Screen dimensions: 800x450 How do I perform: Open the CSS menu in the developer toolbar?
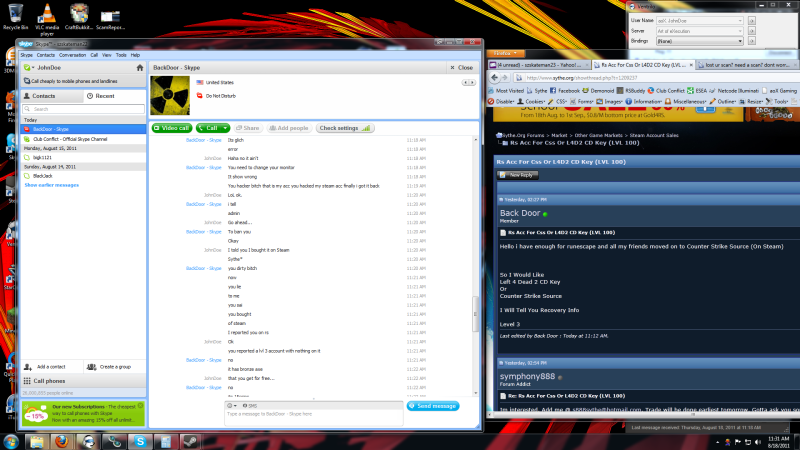(558, 102)
